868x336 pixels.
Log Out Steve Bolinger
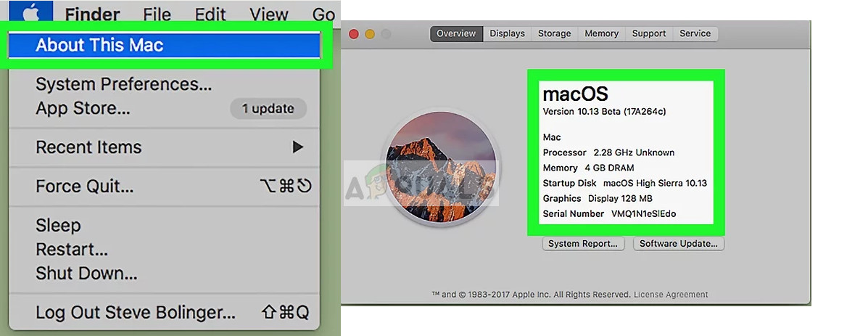point(165,312)
